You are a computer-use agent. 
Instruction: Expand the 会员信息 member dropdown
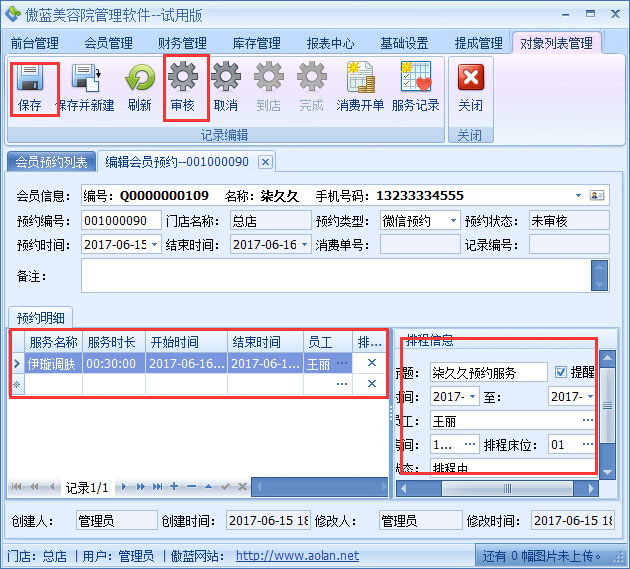[x=578, y=196]
